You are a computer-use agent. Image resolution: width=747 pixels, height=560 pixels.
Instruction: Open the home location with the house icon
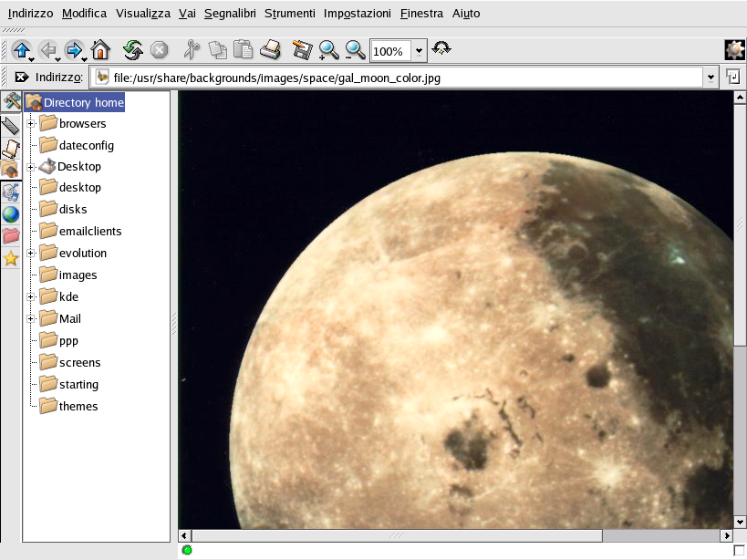click(100, 49)
